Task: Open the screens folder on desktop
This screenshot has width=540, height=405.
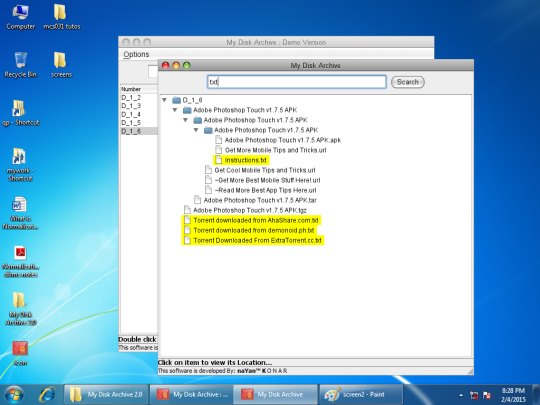Action: coord(61,65)
